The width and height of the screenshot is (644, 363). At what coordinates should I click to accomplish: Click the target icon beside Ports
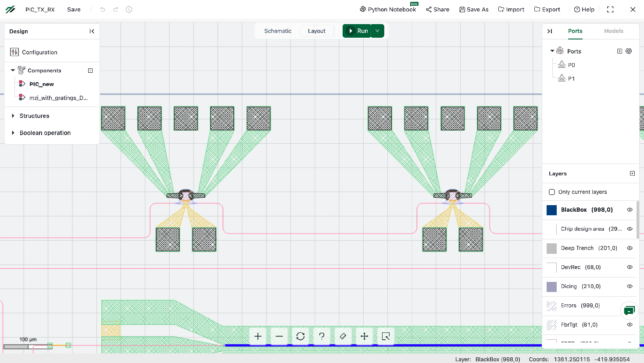click(x=629, y=51)
